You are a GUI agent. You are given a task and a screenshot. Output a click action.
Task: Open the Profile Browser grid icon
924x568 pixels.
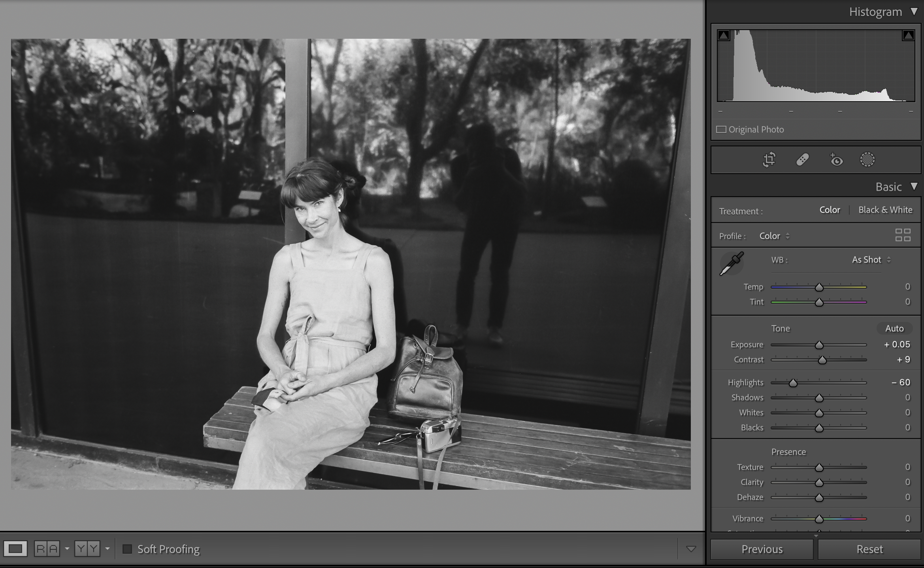[903, 235]
